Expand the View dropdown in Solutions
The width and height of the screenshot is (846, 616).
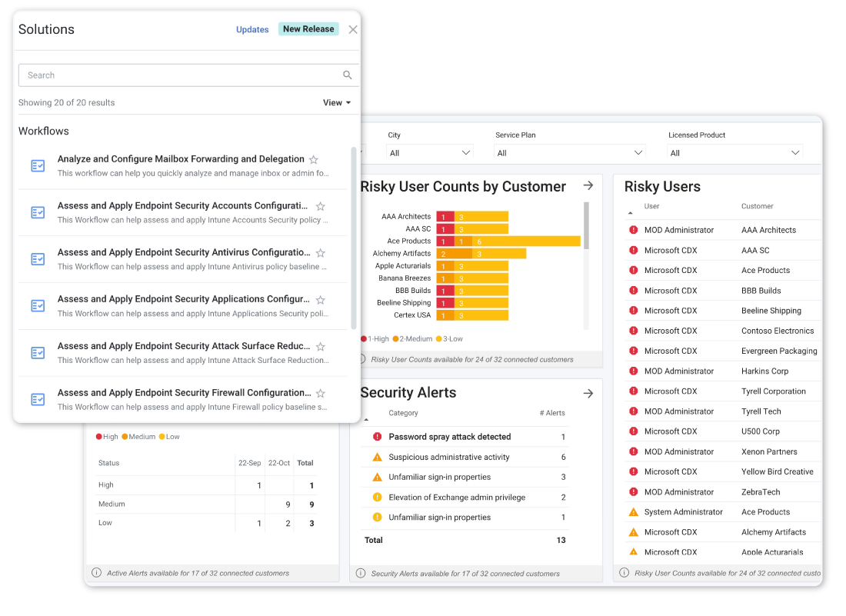click(x=337, y=103)
